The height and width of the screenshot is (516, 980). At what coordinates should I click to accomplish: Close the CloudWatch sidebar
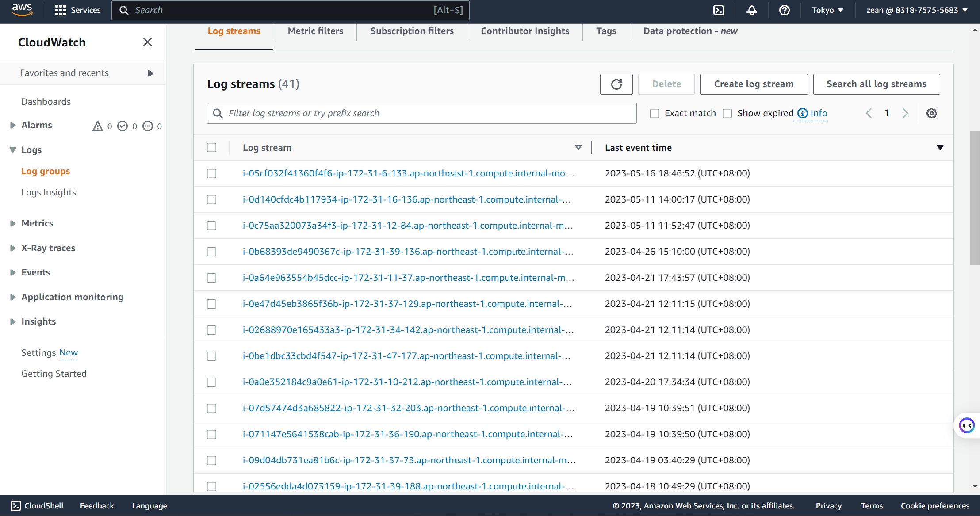[x=148, y=42]
